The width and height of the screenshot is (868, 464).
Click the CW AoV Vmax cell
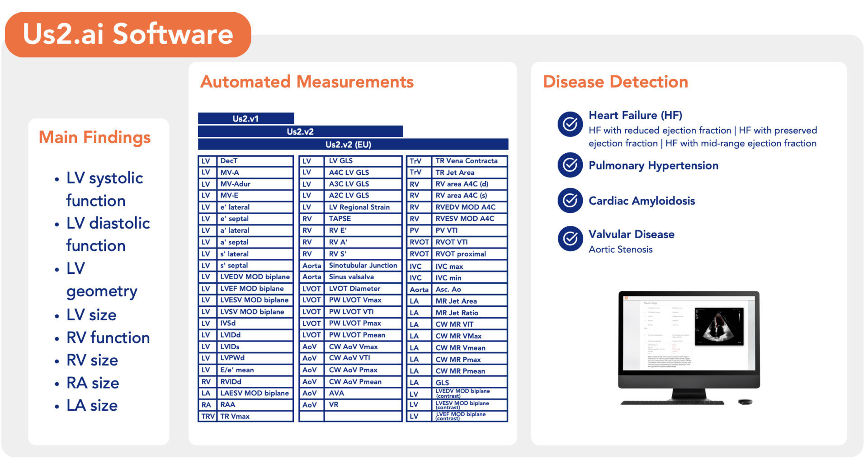[x=363, y=347]
